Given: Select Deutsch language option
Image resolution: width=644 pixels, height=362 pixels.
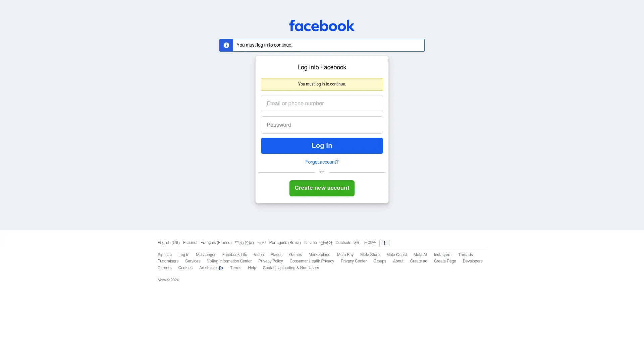Looking at the screenshot, I should click(x=342, y=242).
